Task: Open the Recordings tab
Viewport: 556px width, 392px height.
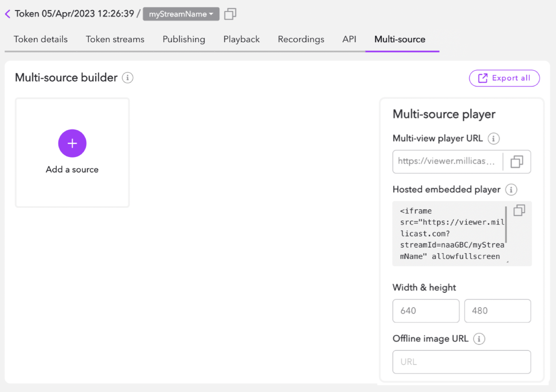Action: click(301, 39)
